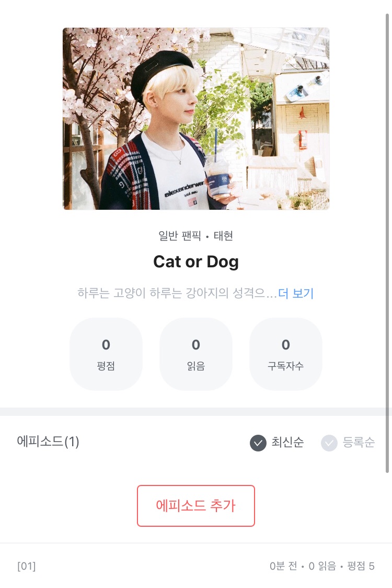Click the 평점 stat card

pos(106,354)
